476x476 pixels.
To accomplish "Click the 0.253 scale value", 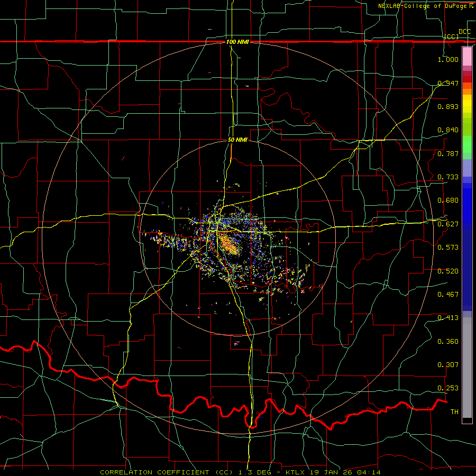I will [x=448, y=388].
